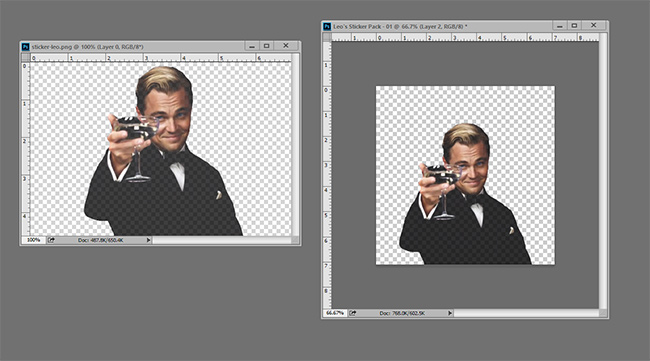This screenshot has height=361, width=650.
Task: Click the share icon in sticker-leo.png status bar
Action: [51, 240]
